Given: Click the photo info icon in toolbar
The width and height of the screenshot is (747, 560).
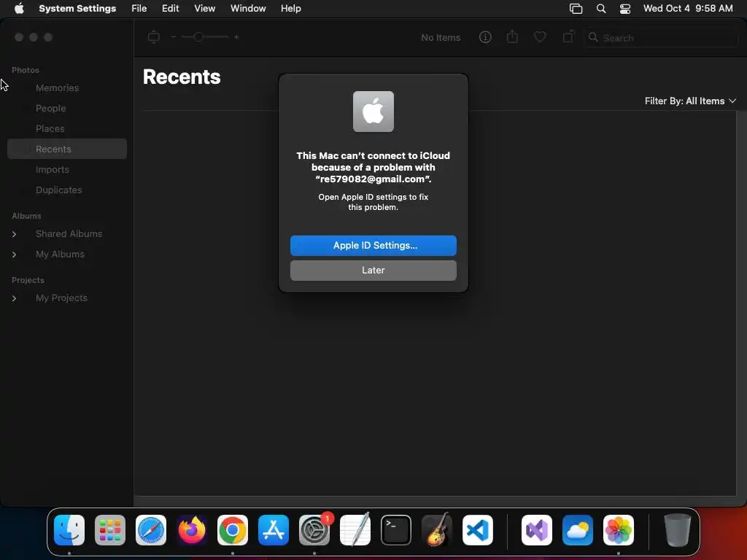Looking at the screenshot, I should [485, 37].
